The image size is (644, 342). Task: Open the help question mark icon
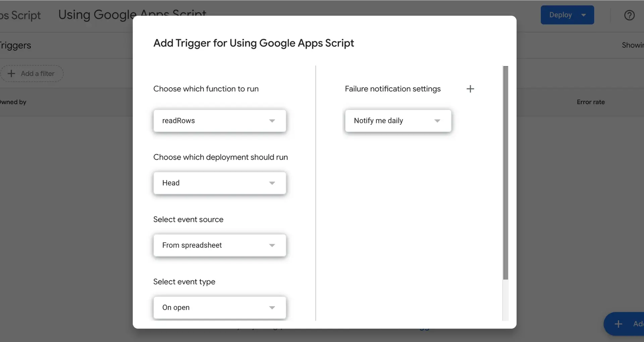click(x=629, y=15)
